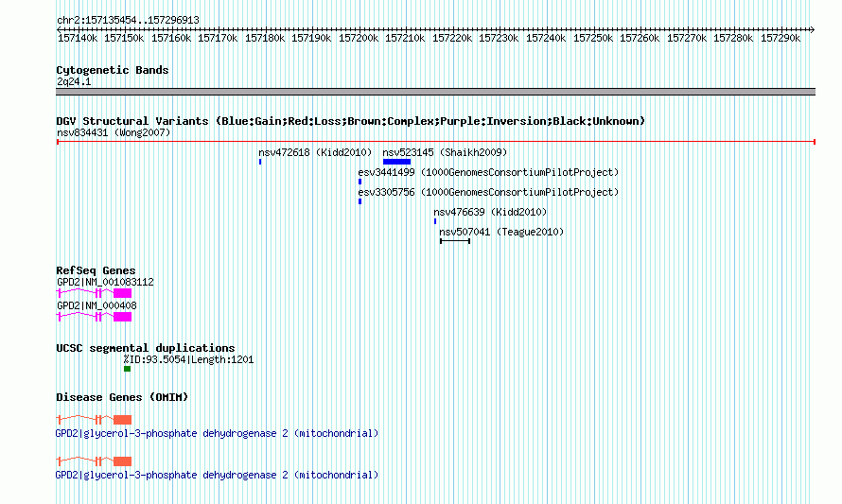
Task: Click the second orange OMIM GPD2 gene glyph
Action: [94, 461]
